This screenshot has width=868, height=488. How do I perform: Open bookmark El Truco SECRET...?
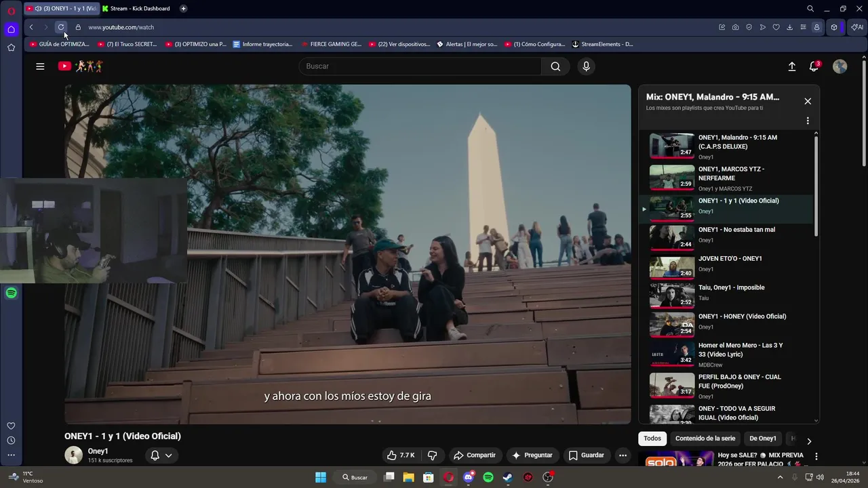click(x=127, y=44)
